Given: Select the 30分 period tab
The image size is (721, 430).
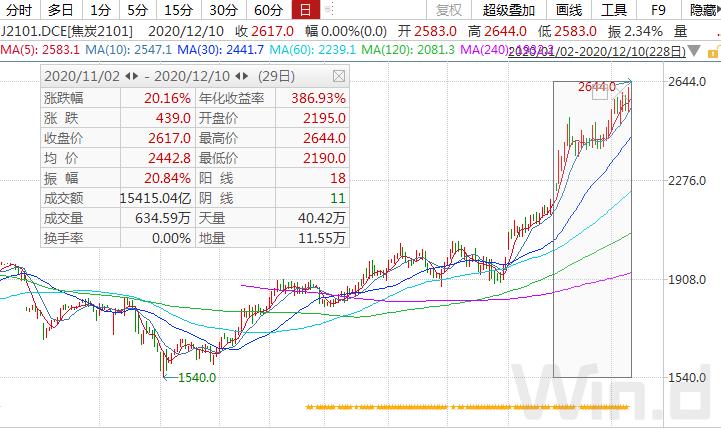Looking at the screenshot, I should point(223,10).
